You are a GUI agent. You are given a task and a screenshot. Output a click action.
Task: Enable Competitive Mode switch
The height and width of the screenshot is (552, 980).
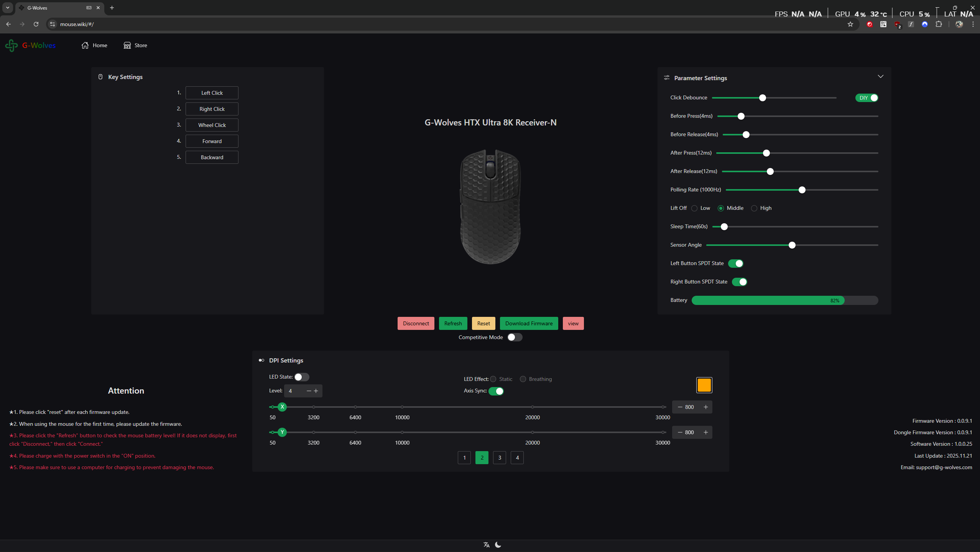pyautogui.click(x=515, y=337)
